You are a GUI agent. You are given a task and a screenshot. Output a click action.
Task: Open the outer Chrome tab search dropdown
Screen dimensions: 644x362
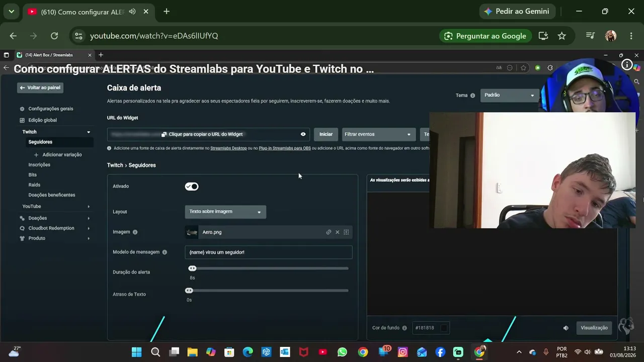click(11, 12)
